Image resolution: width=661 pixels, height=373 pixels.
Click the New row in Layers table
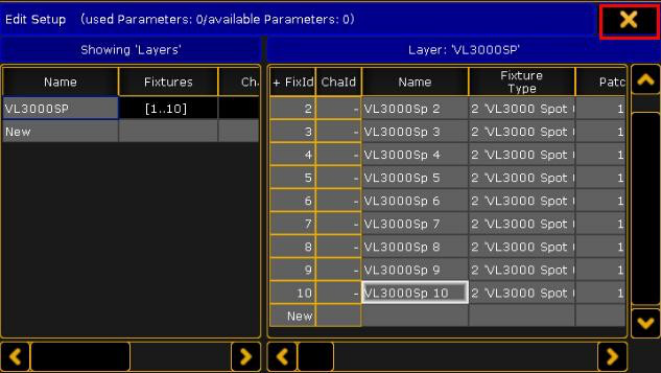(x=131, y=131)
